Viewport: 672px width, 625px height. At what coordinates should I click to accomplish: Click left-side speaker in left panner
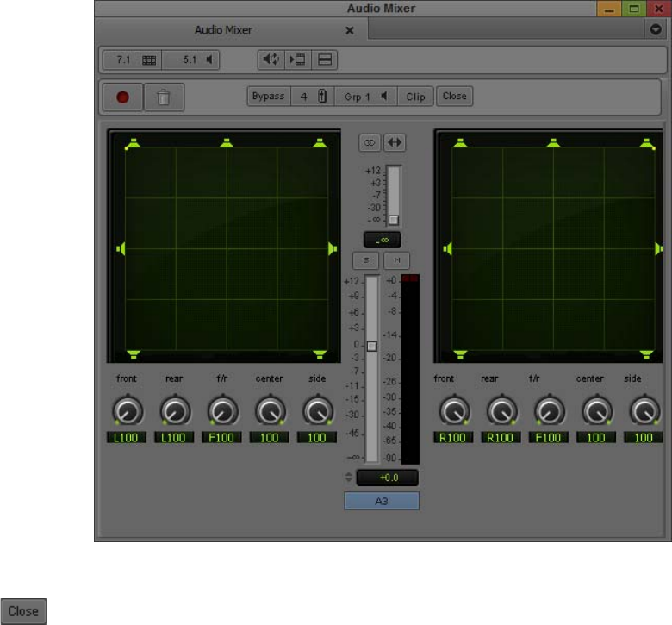(121, 249)
